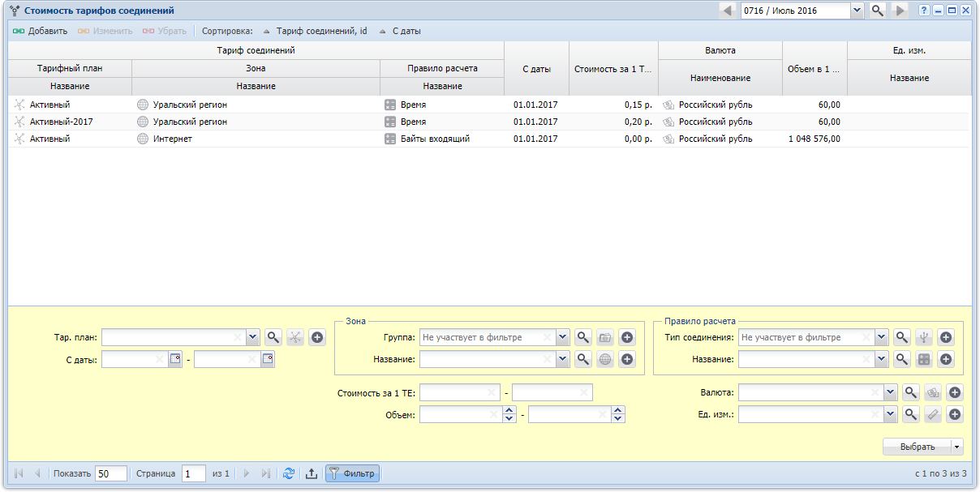Expand zone Группа dropdown
Viewport: 980px width, 492px height.
pyautogui.click(x=563, y=337)
